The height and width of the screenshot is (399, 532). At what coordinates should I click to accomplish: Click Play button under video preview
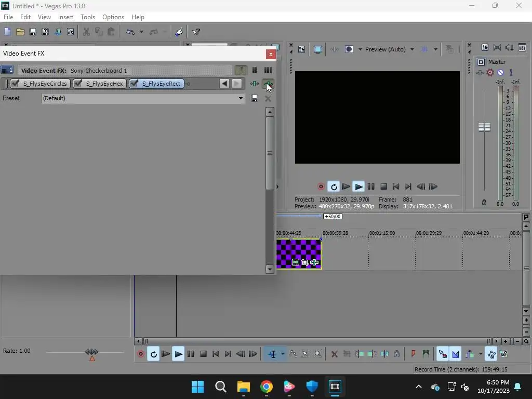pos(358,187)
